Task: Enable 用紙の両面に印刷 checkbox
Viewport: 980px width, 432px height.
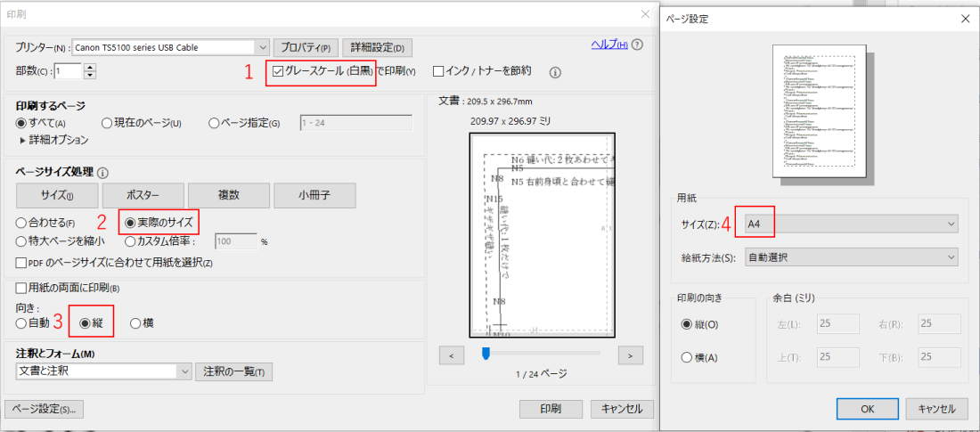Action: click(21, 288)
